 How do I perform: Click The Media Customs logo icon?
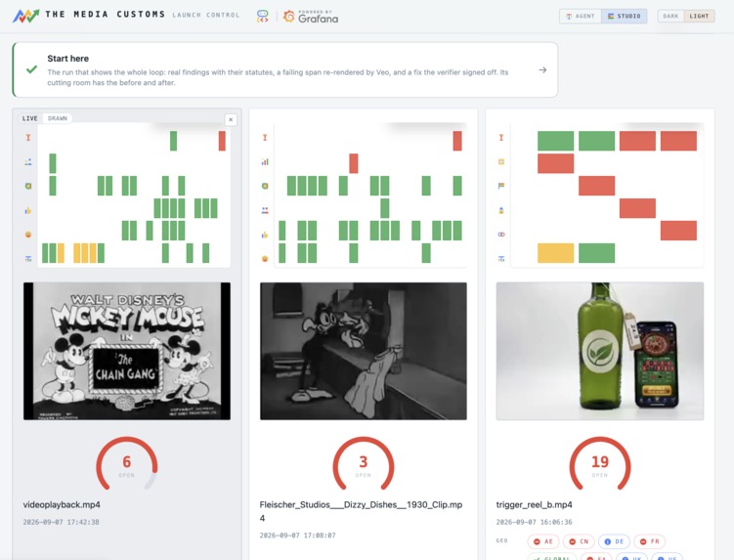[x=25, y=16]
